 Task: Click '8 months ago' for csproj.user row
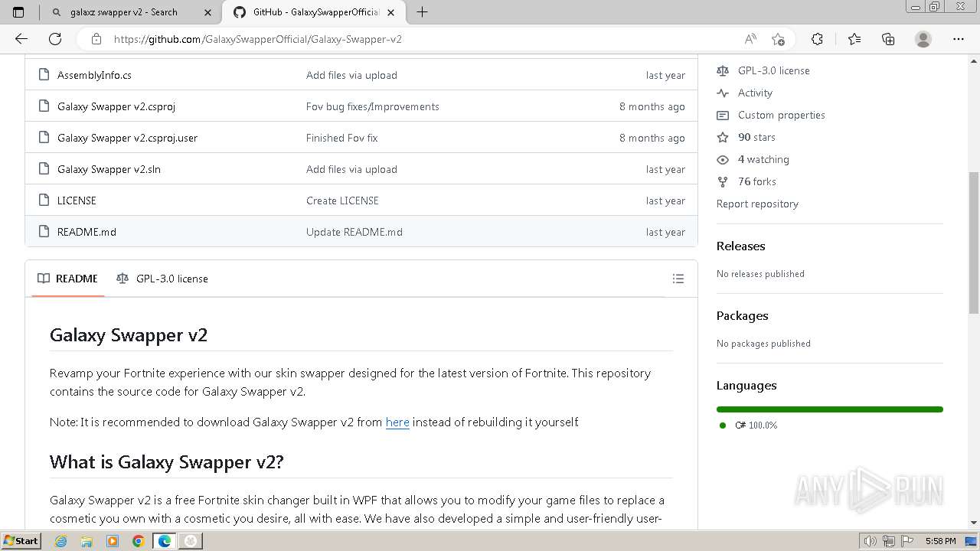pos(652,138)
